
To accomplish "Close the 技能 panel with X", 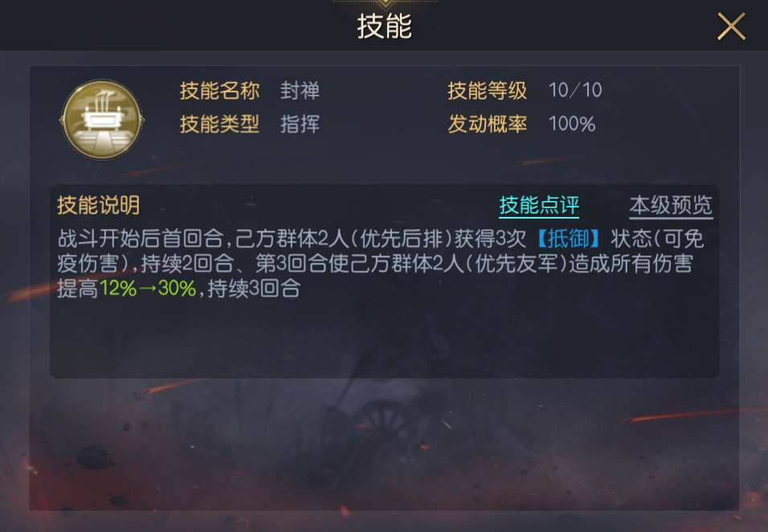I will pos(731,27).
